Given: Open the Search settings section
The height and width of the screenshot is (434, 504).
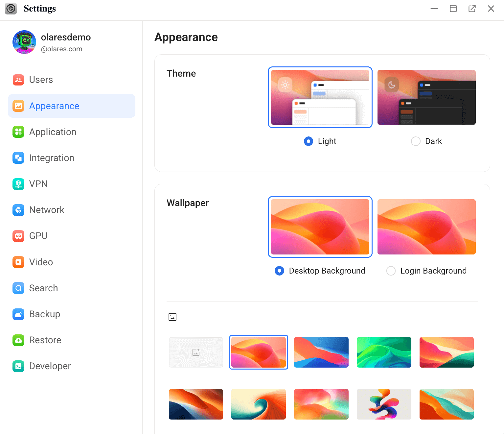Looking at the screenshot, I should (x=18, y=288).
